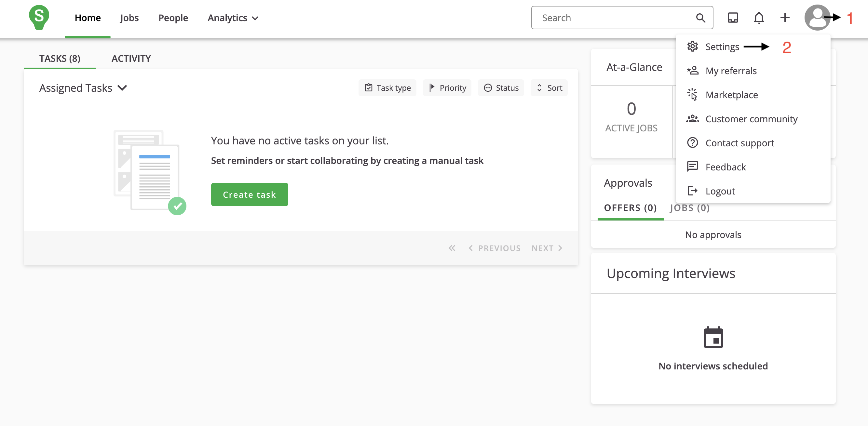
Task: Choose Contact support option
Action: (x=739, y=143)
